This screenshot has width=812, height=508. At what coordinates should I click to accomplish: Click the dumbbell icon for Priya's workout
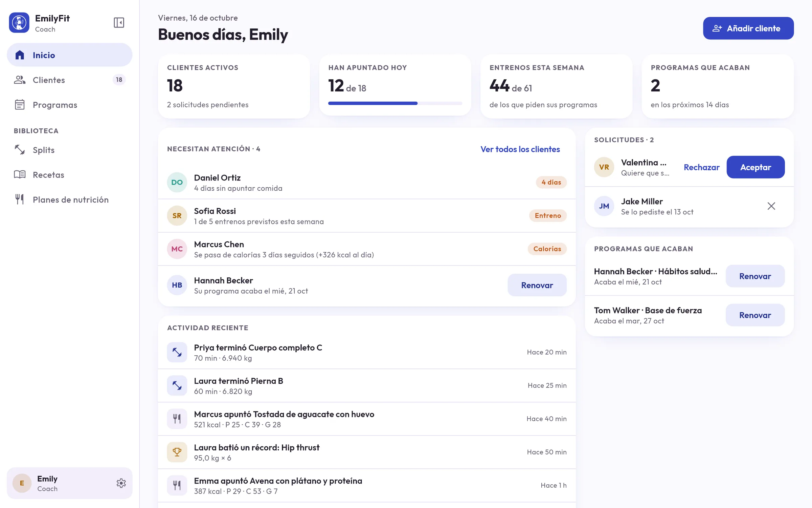(x=177, y=352)
